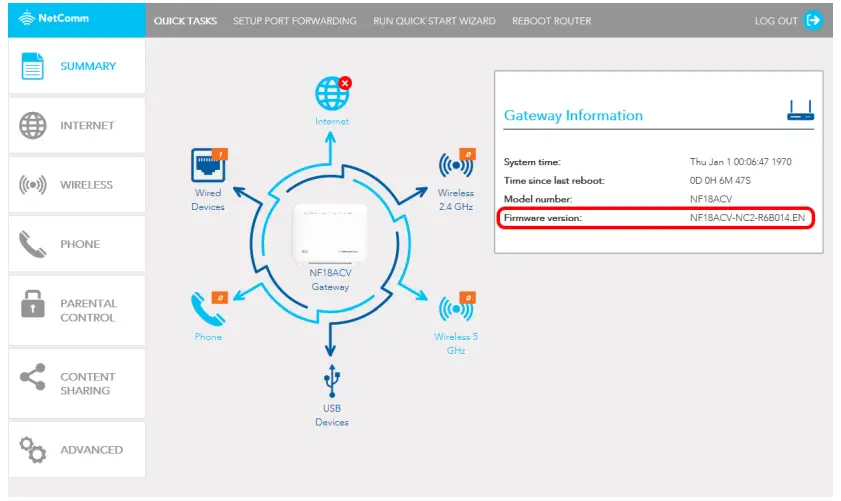Viewport: 841px width, 501px height.
Task: Click the Wired Devices count badge
Action: tap(220, 154)
